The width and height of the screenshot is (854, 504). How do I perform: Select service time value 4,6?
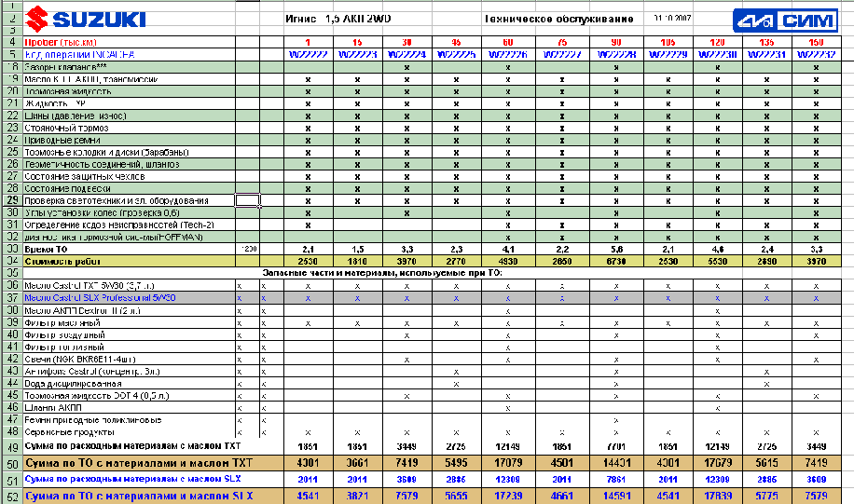click(717, 250)
